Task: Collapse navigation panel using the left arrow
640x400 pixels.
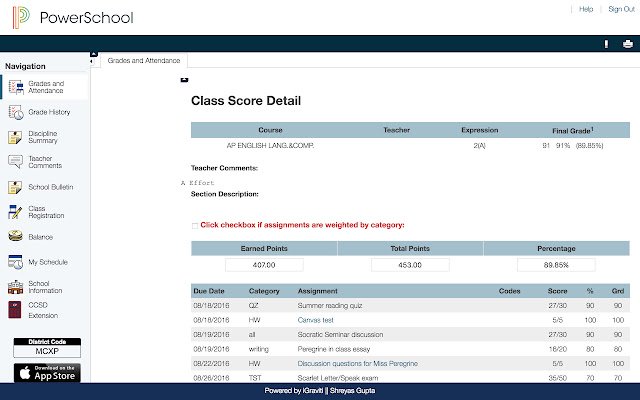Action: (91, 61)
